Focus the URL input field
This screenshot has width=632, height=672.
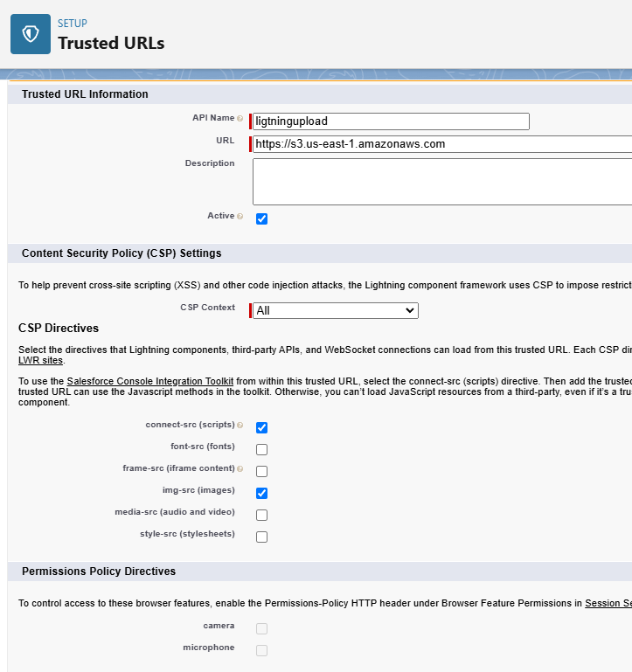(442, 144)
